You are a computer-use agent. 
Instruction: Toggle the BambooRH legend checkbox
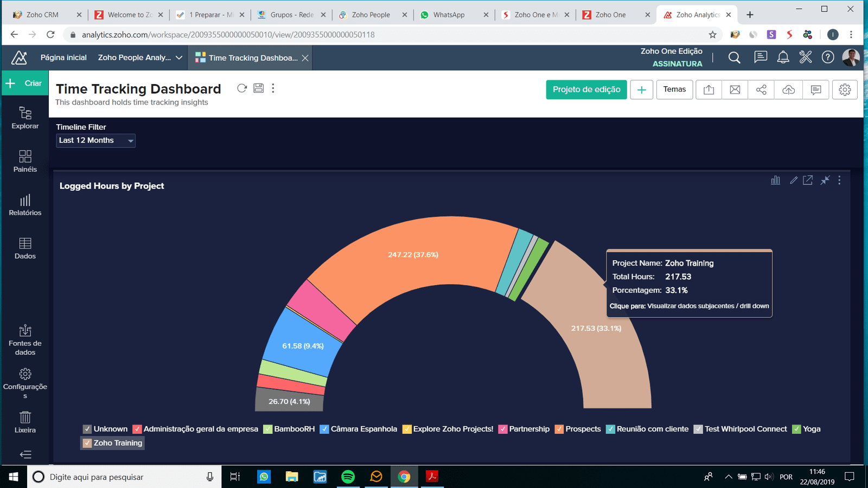[267, 429]
